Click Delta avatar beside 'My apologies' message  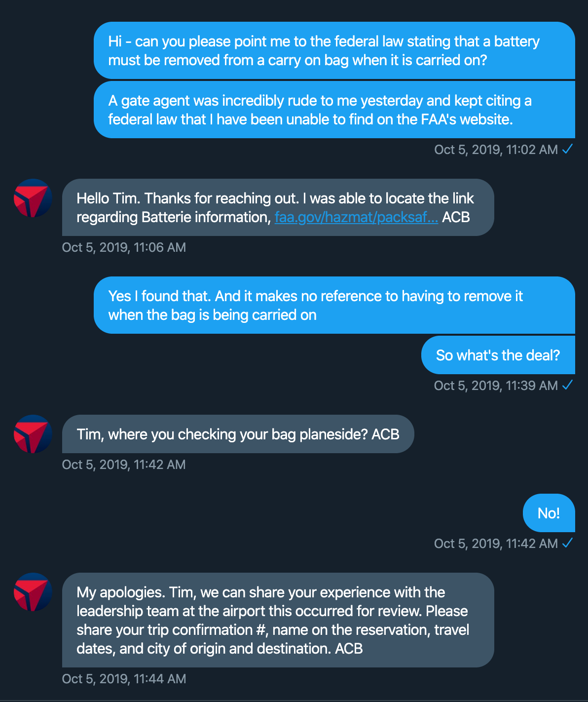[x=33, y=592]
